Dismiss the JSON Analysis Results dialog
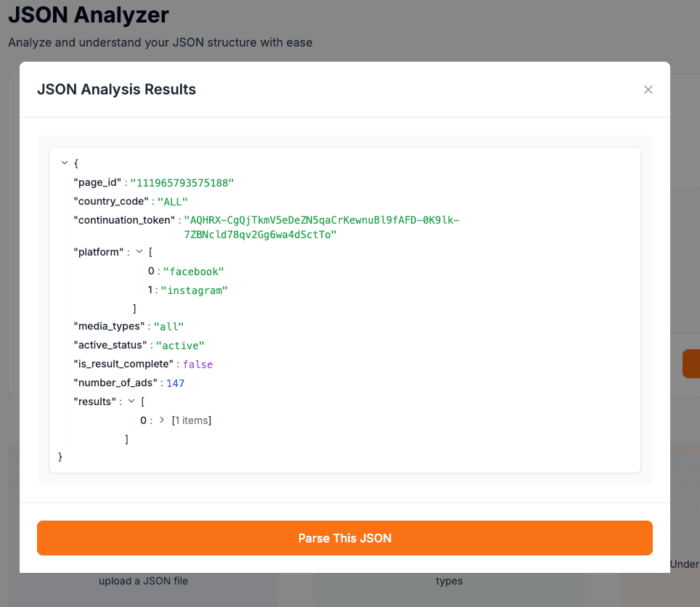This screenshot has height=607, width=700. pos(648,89)
